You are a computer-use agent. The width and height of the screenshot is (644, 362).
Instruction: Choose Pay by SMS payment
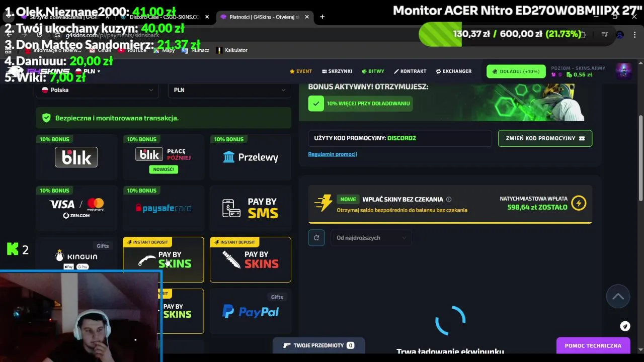click(x=251, y=208)
